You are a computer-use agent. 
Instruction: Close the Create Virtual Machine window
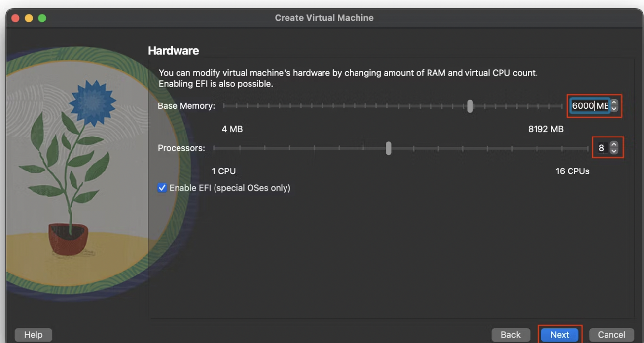click(x=15, y=18)
